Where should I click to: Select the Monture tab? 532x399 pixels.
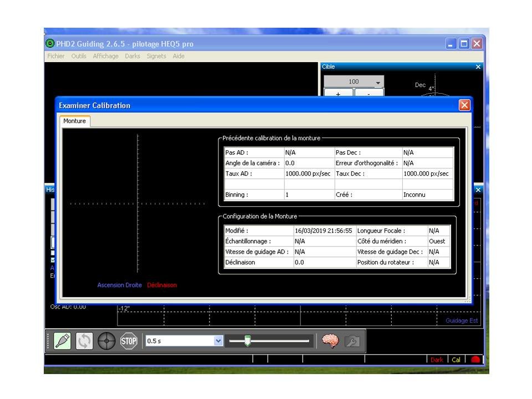click(x=75, y=121)
